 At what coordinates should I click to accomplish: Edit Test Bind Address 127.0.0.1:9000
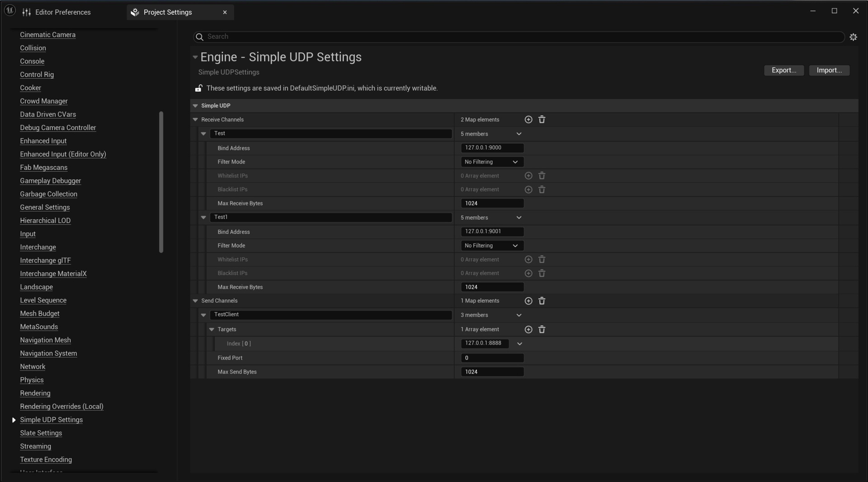pos(492,148)
